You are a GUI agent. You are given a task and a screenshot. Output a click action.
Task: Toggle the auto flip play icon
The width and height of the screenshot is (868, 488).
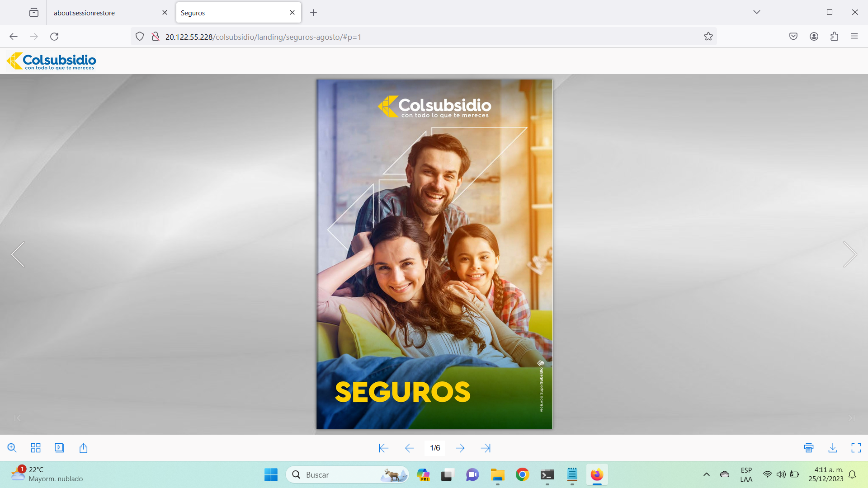[59, 448]
